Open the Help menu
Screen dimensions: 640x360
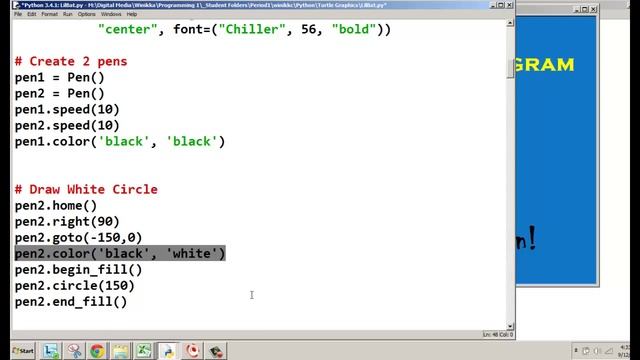point(131,14)
